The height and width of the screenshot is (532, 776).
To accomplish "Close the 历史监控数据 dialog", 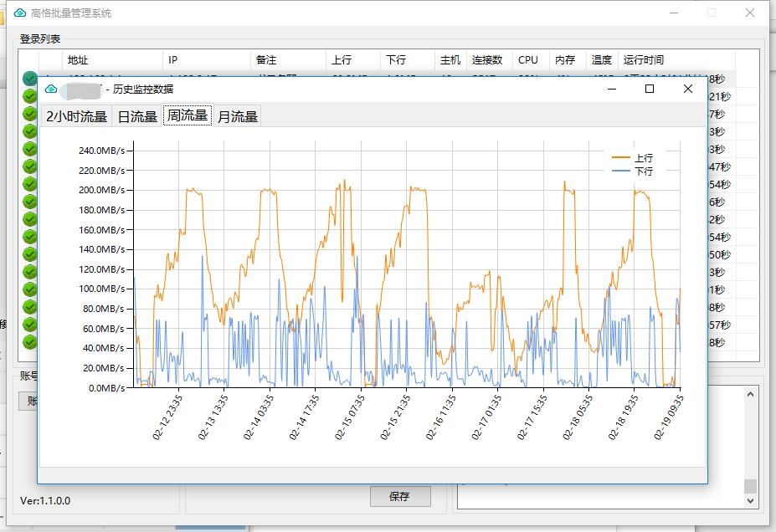I will pyautogui.click(x=687, y=89).
